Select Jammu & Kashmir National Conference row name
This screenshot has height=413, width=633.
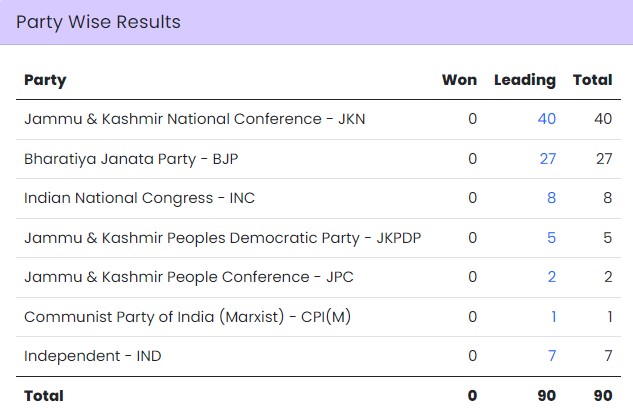[195, 119]
